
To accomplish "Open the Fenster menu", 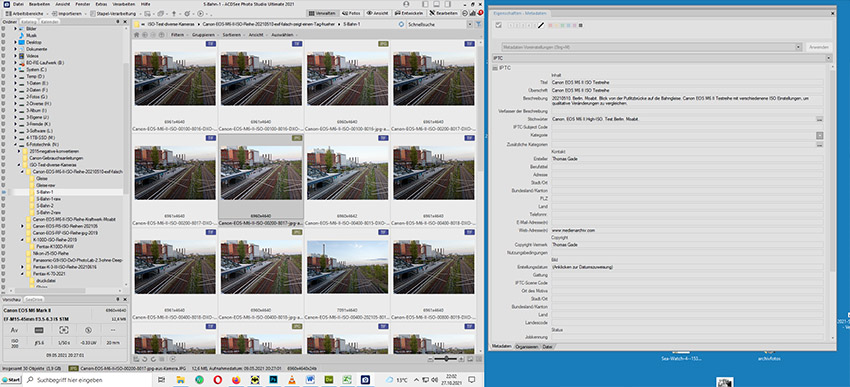I will coord(82,4).
